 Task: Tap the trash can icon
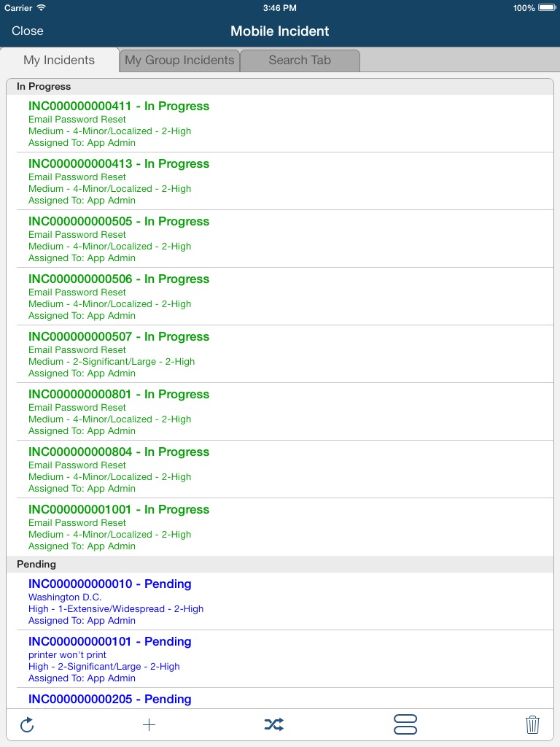[x=532, y=724]
